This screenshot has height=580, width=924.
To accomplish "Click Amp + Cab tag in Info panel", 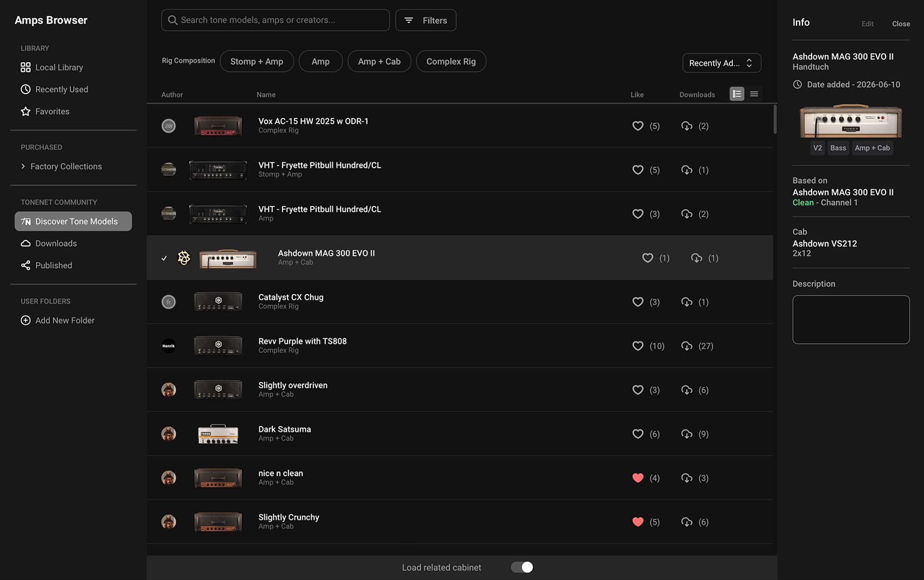I will tap(872, 148).
